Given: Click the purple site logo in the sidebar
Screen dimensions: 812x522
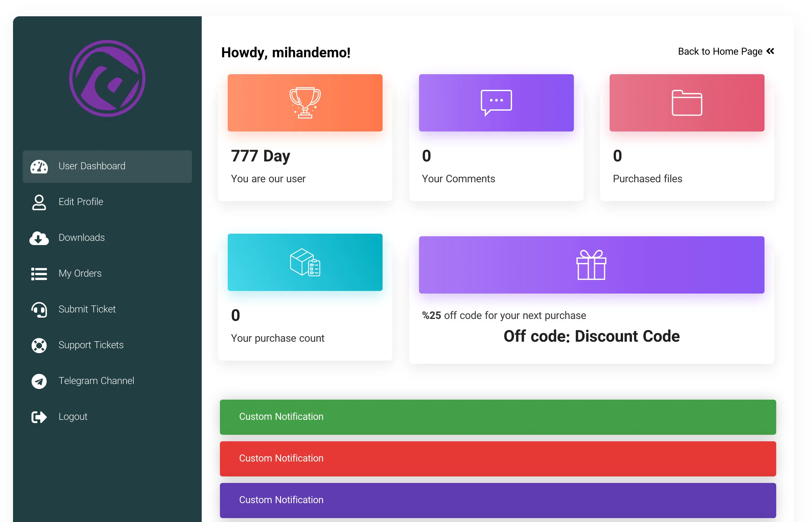Looking at the screenshot, I should coord(107,79).
